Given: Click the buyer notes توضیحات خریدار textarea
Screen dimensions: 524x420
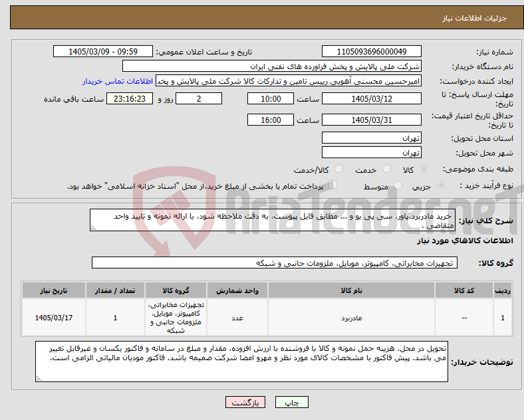Looking at the screenshot, I should (x=241, y=362).
